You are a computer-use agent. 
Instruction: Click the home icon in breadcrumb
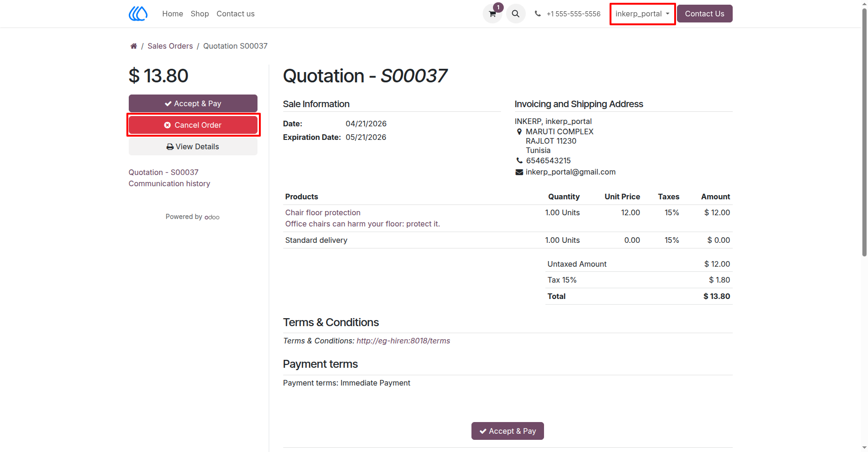tap(133, 46)
